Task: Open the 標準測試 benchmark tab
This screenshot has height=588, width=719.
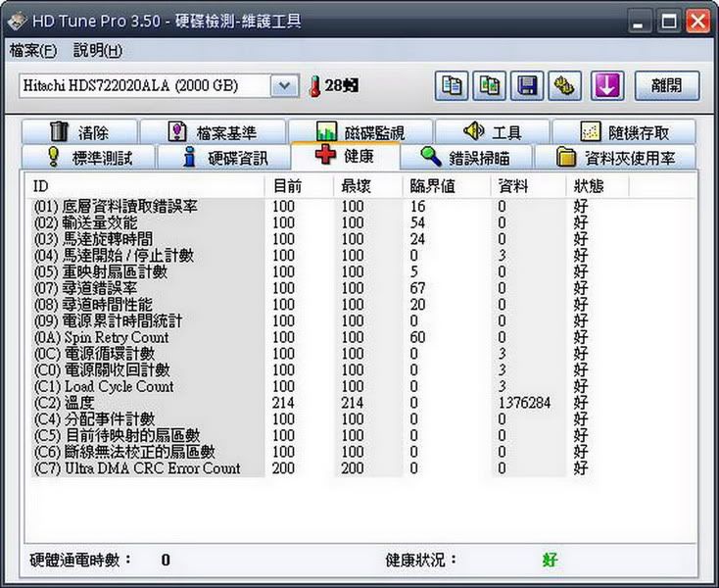Action: (89, 157)
